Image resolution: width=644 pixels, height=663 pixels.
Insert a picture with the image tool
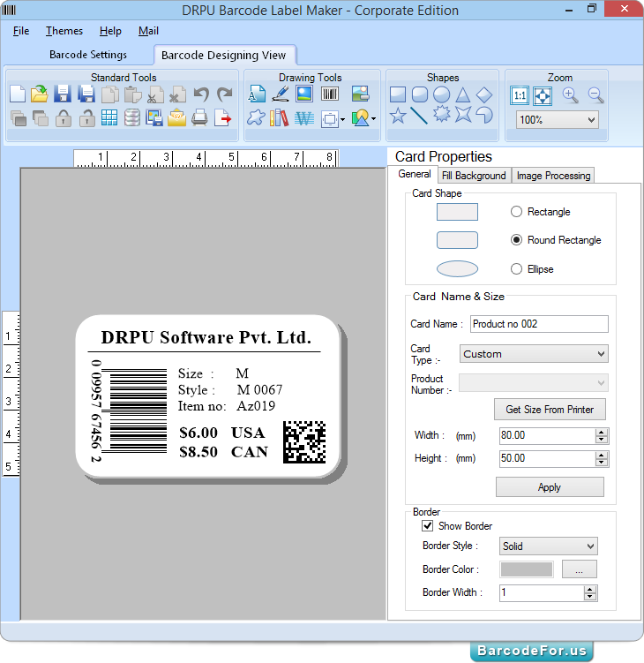tap(304, 94)
